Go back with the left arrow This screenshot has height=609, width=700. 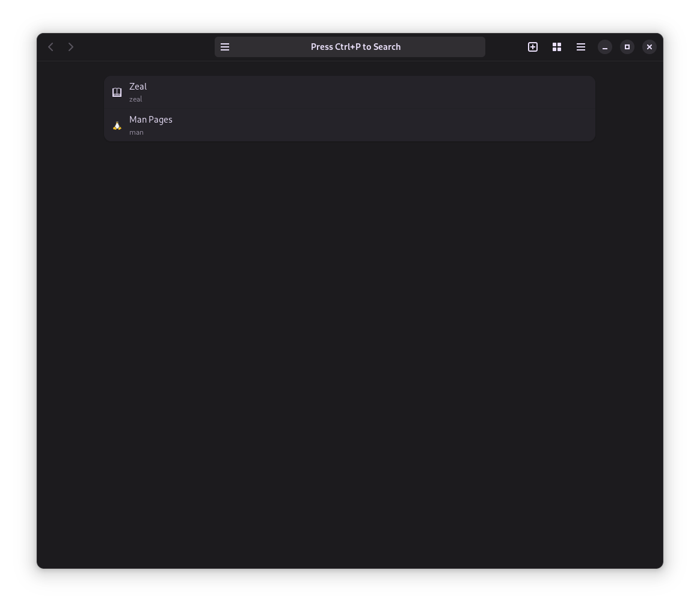[51, 47]
